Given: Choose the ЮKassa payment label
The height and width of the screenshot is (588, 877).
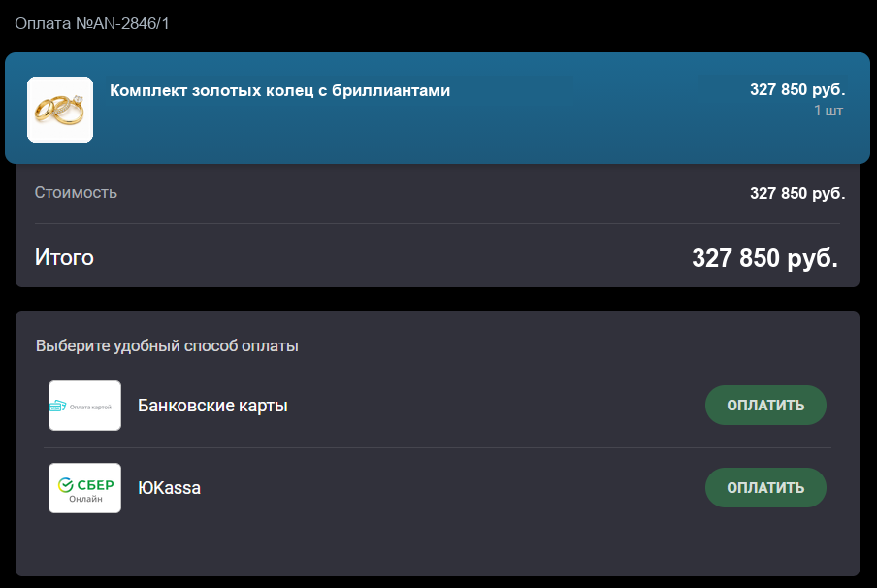Looking at the screenshot, I should 169,488.
